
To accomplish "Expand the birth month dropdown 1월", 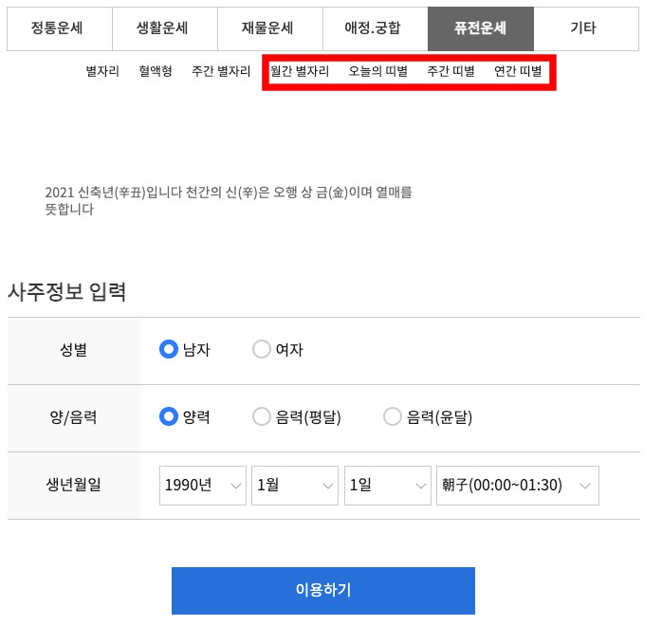I will (x=295, y=486).
